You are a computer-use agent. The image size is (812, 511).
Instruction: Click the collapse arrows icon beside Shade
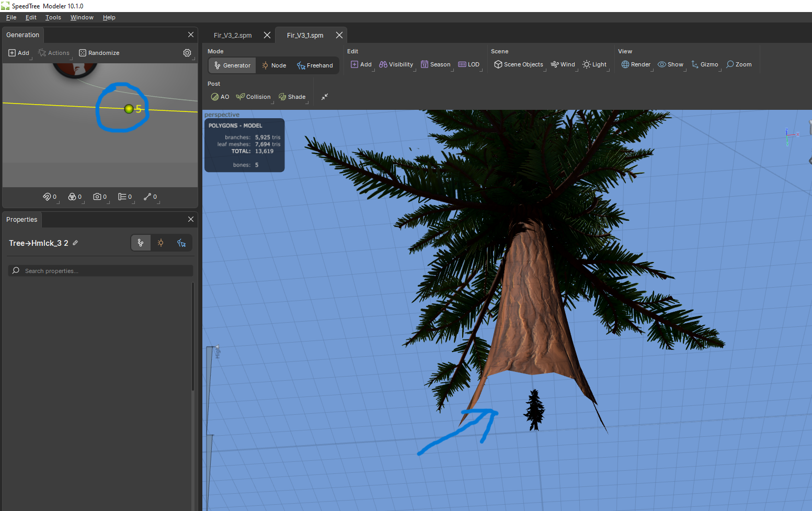(325, 97)
